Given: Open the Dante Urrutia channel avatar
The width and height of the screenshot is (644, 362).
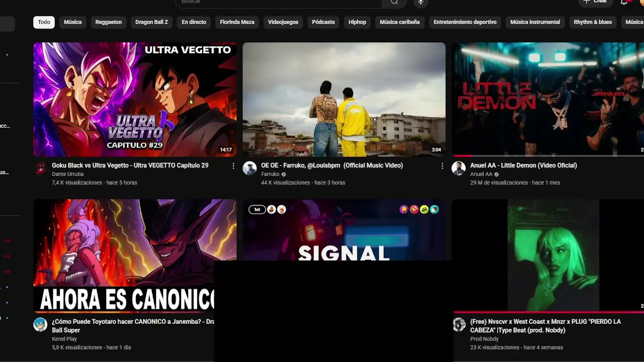Looking at the screenshot, I should (x=40, y=168).
